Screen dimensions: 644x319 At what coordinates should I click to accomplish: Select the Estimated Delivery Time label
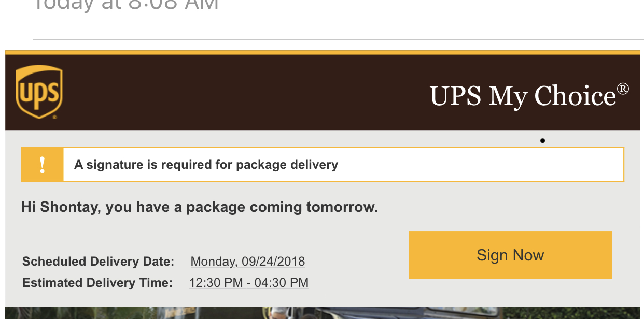pyautogui.click(x=97, y=283)
